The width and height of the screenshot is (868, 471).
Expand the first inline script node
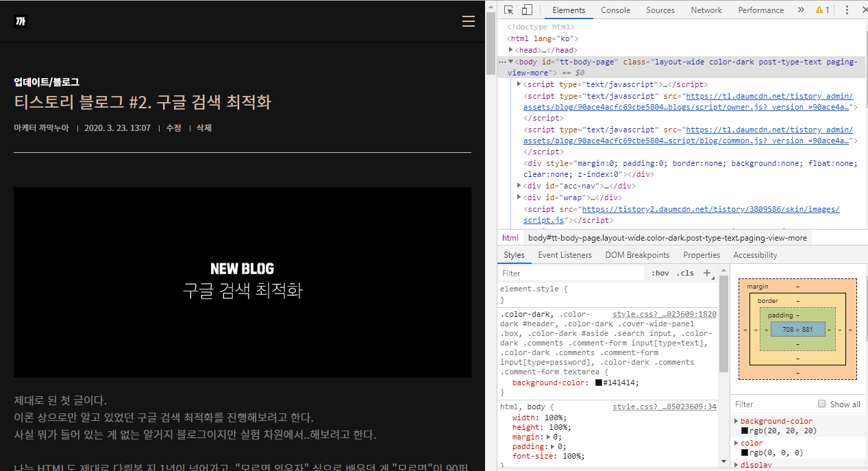519,84
